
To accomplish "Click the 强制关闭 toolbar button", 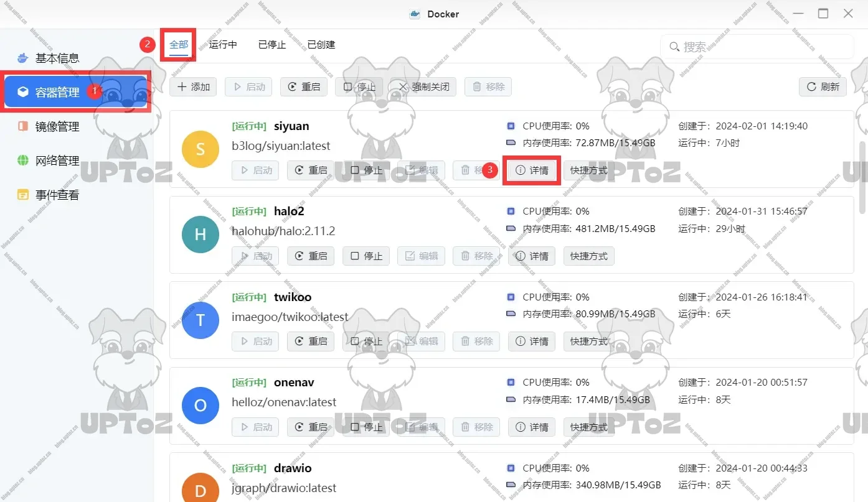I will point(423,87).
